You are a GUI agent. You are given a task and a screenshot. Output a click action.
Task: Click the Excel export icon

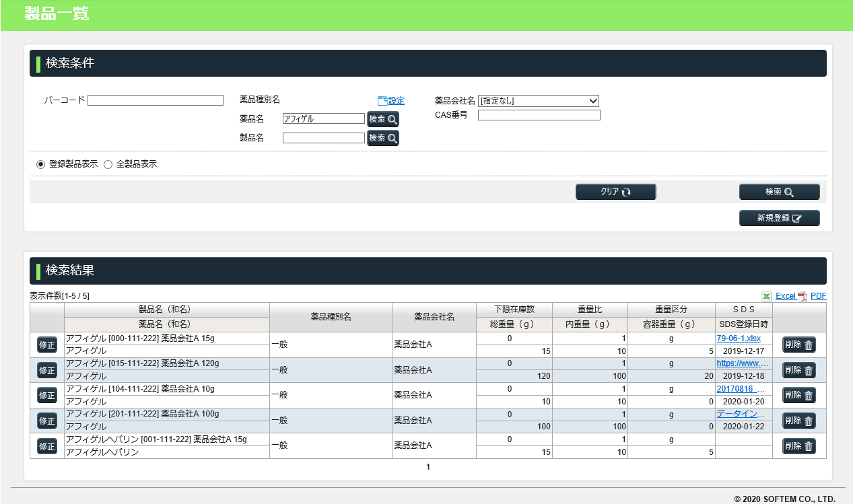tap(767, 296)
